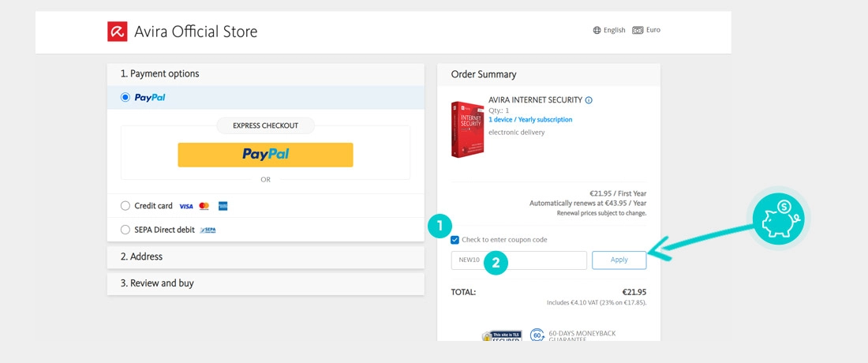Screen dimensions: 868x363
Task: Collapse the 1. Payment options section
Action: coord(266,74)
